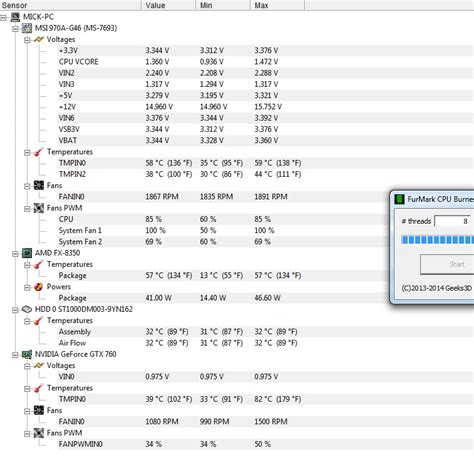This screenshot has height=458, width=474.
Task: Click the 41.00 W package power value
Action: 158,298
